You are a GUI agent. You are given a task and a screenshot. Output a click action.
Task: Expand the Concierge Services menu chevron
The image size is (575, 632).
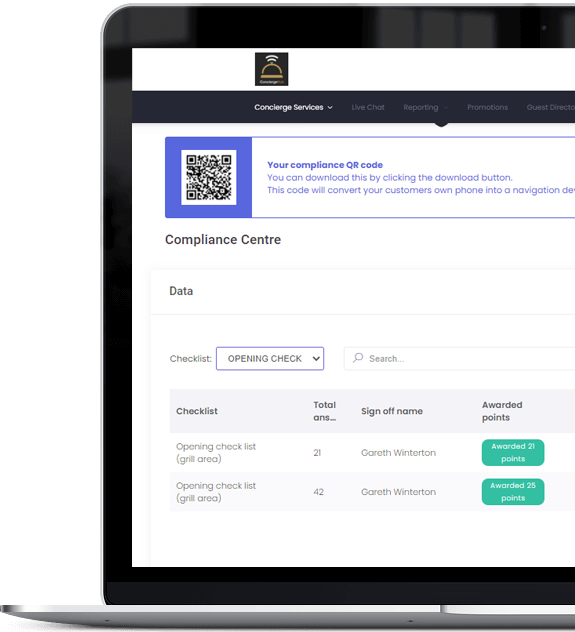tap(330, 108)
